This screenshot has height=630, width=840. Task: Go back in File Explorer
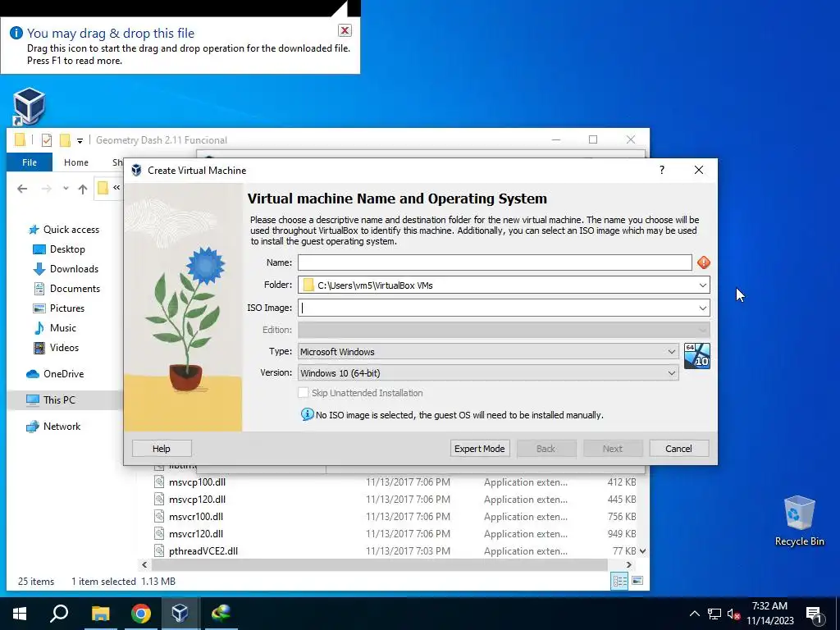coord(22,189)
